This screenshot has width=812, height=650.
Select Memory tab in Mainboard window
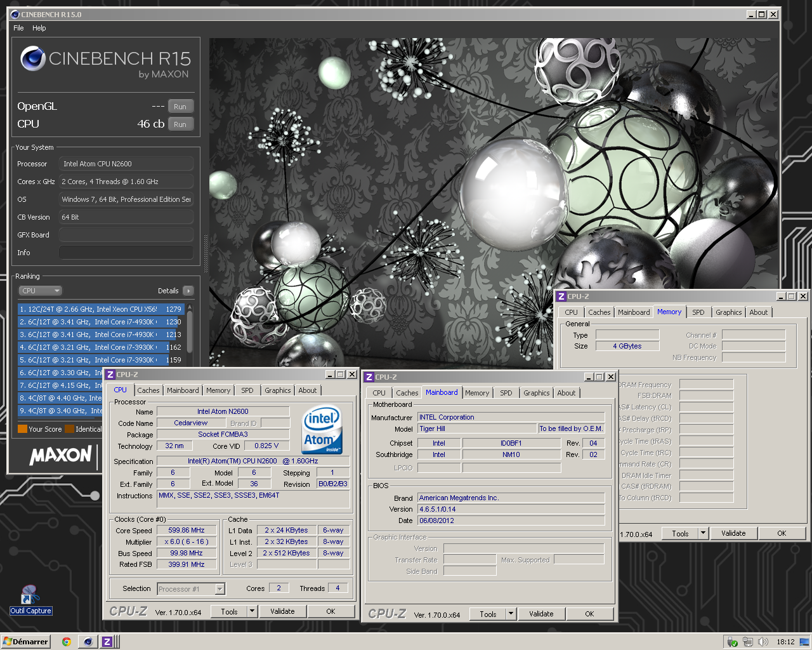(x=477, y=393)
